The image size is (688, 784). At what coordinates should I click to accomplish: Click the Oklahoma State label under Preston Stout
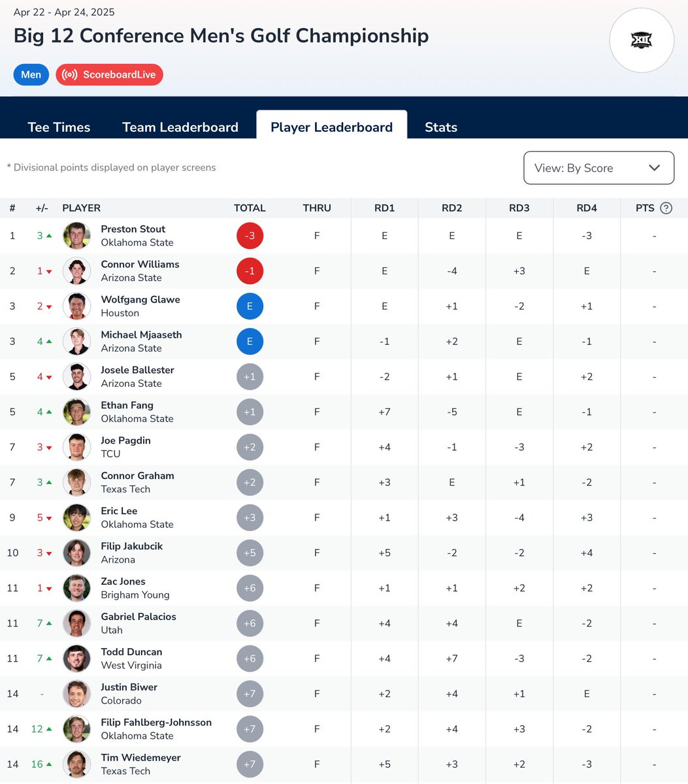pyautogui.click(x=137, y=242)
